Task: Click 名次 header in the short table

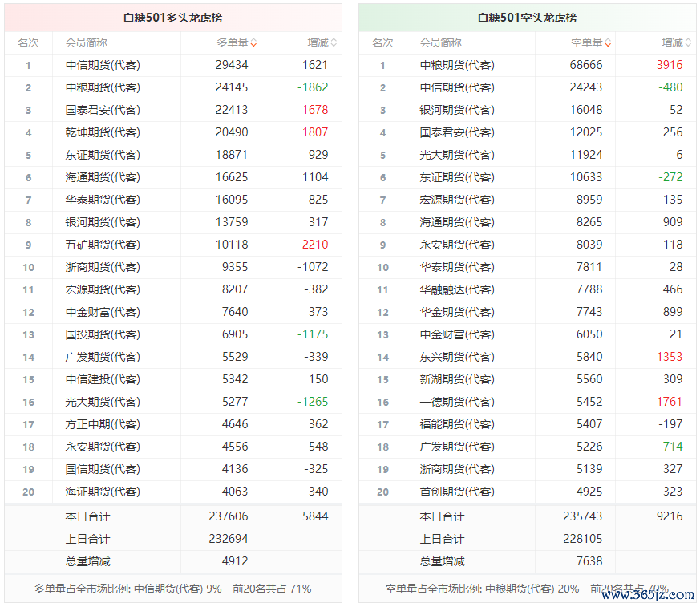Action: pyautogui.click(x=382, y=42)
